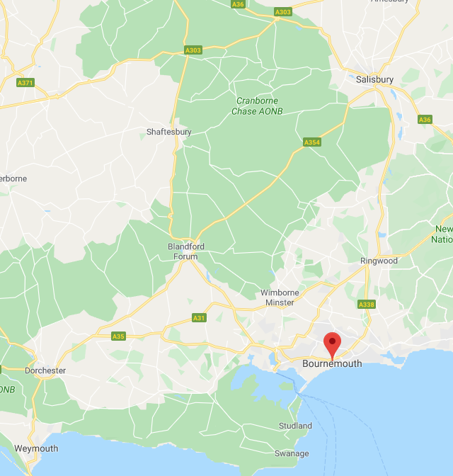Click the topmost A36 road badge
The width and height of the screenshot is (453, 476).
238,4
